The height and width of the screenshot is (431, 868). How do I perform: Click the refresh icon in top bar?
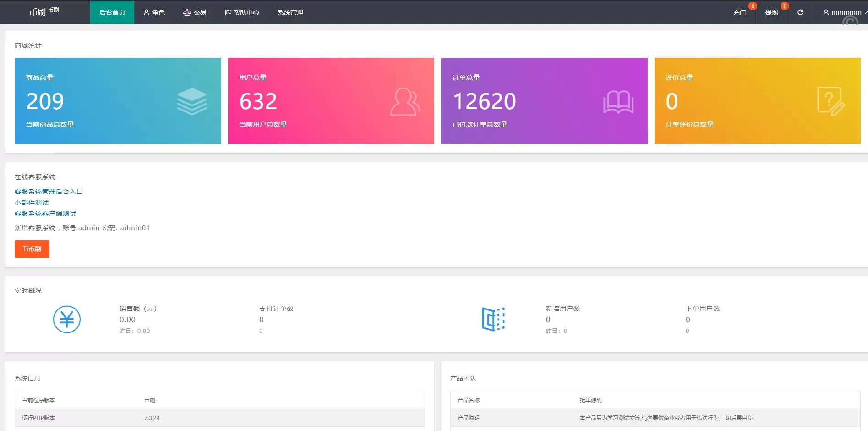click(800, 12)
